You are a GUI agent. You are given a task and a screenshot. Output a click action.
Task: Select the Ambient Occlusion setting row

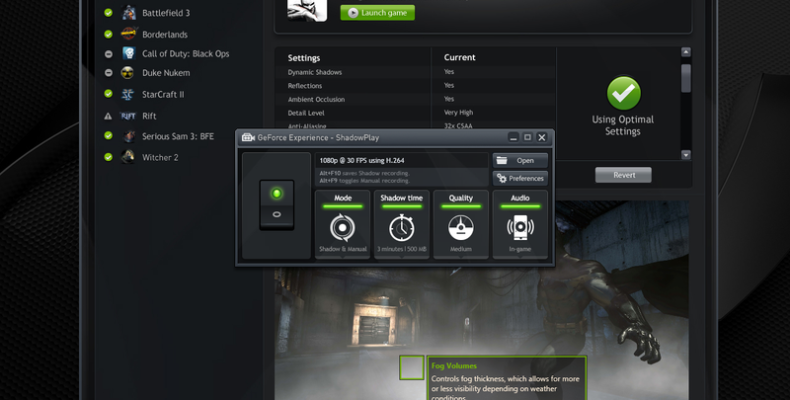(x=416, y=99)
